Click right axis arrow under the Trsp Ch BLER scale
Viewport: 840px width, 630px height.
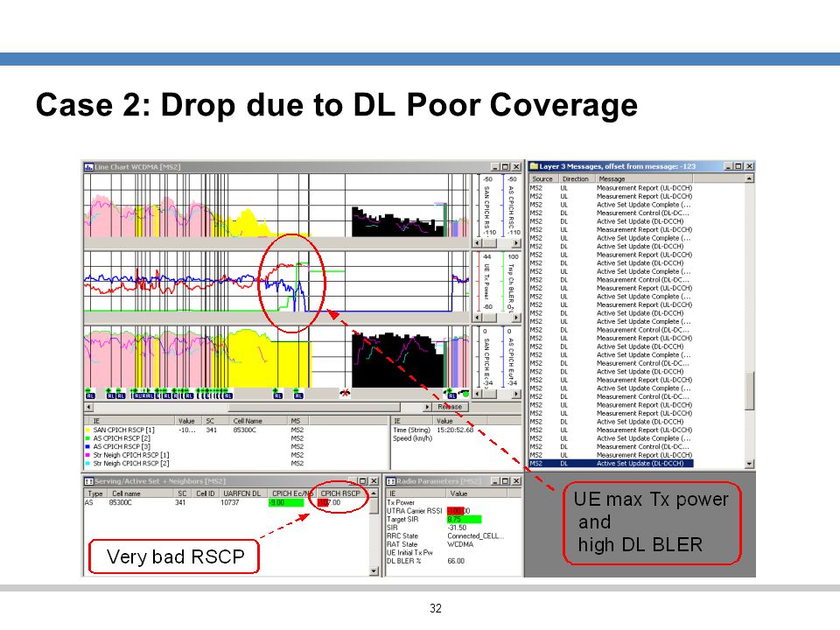(515, 318)
